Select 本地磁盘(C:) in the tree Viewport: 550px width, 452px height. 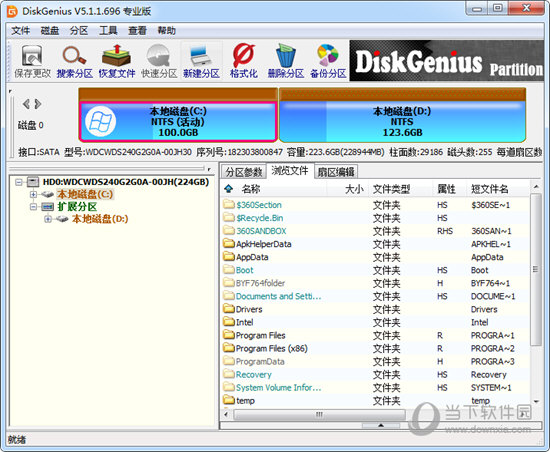click(85, 194)
